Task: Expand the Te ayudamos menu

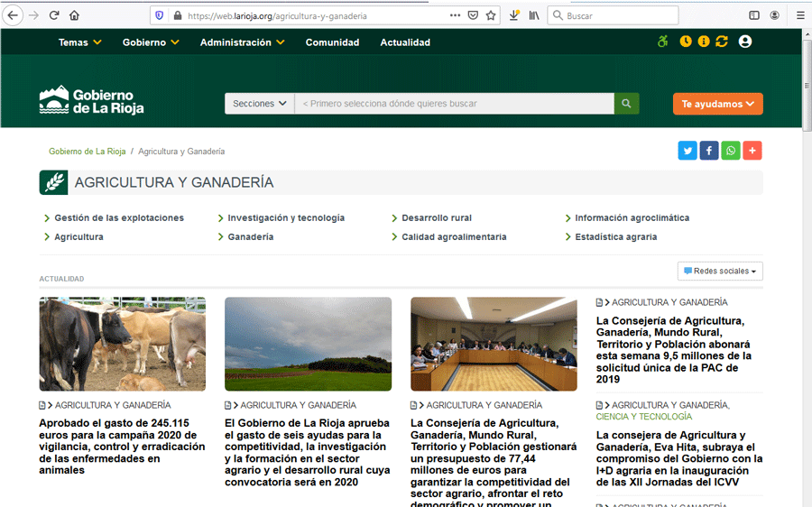Action: click(717, 104)
